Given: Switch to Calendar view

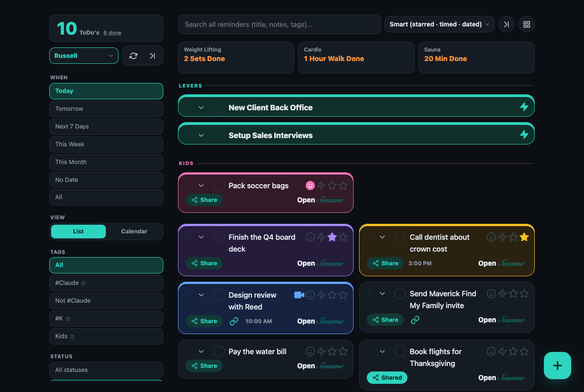Looking at the screenshot, I should click(x=134, y=232).
